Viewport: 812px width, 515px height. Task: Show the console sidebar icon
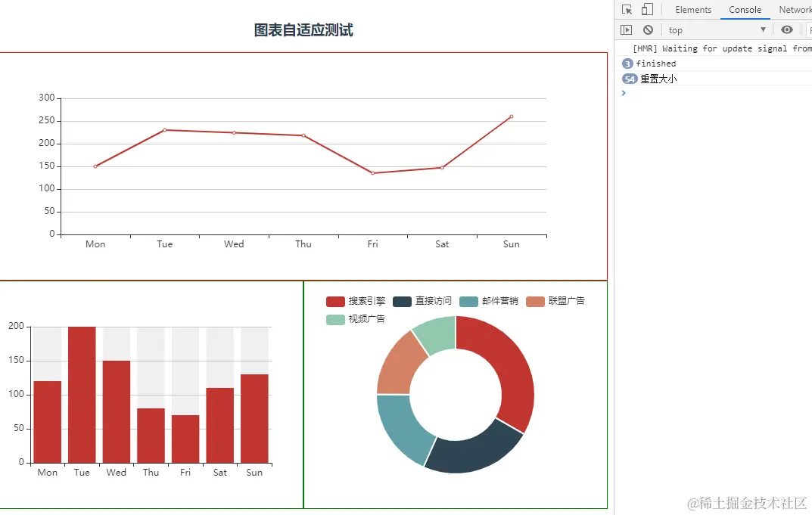click(x=626, y=30)
